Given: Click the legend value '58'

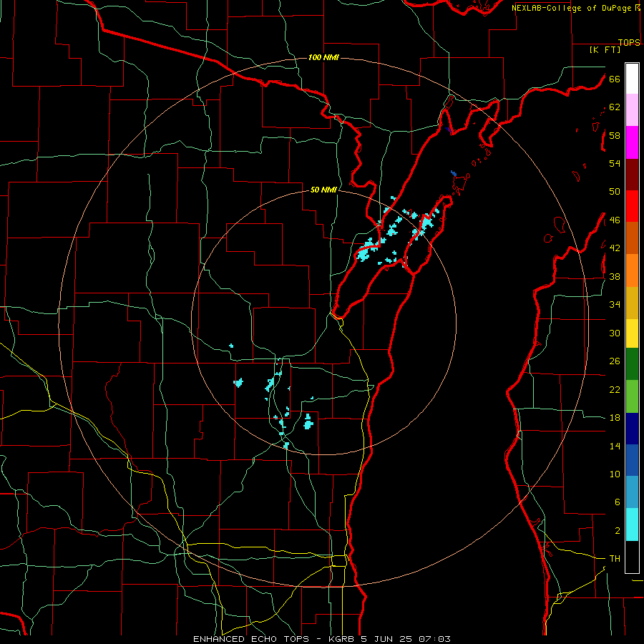Looking at the screenshot, I should pos(615,135).
